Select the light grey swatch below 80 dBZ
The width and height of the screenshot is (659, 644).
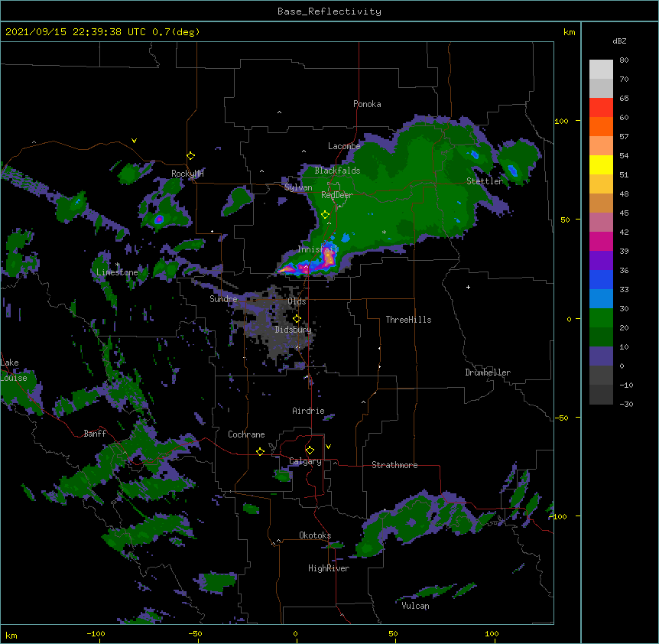[601, 70]
